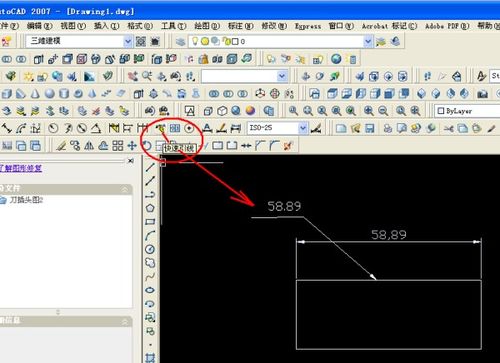The image size is (500, 363).
Task: Select the Quick Leader dimension tool
Action: pyautogui.click(x=161, y=128)
